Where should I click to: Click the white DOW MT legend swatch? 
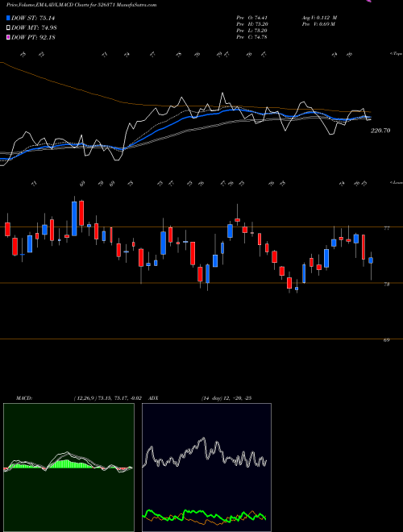tap(9, 28)
